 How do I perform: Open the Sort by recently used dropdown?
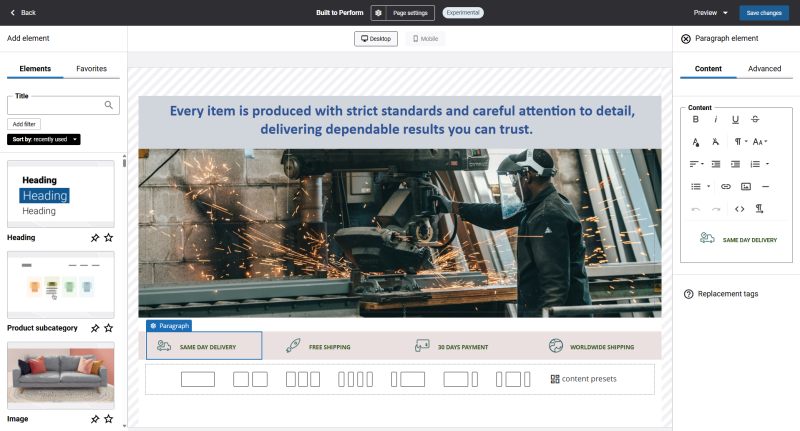[x=43, y=139]
